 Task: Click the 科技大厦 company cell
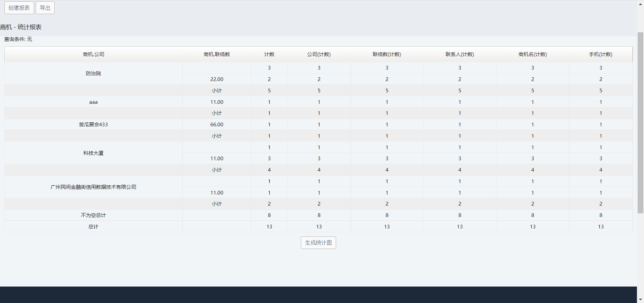[x=94, y=153]
